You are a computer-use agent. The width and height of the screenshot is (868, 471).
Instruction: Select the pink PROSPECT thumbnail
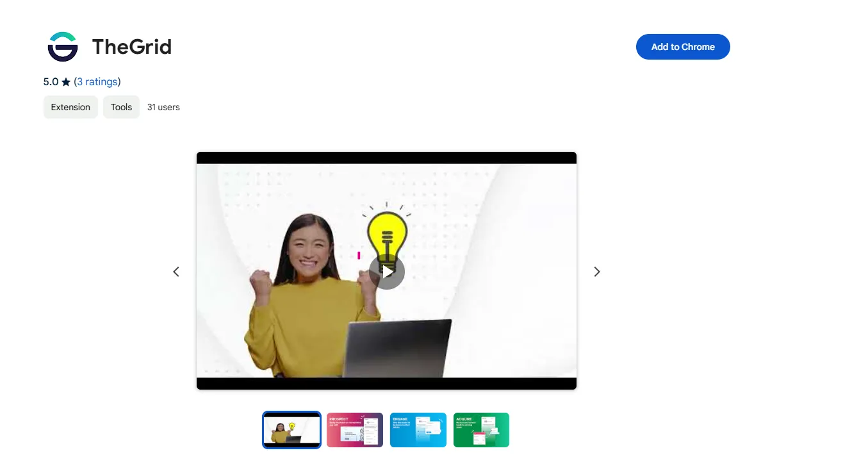point(355,430)
